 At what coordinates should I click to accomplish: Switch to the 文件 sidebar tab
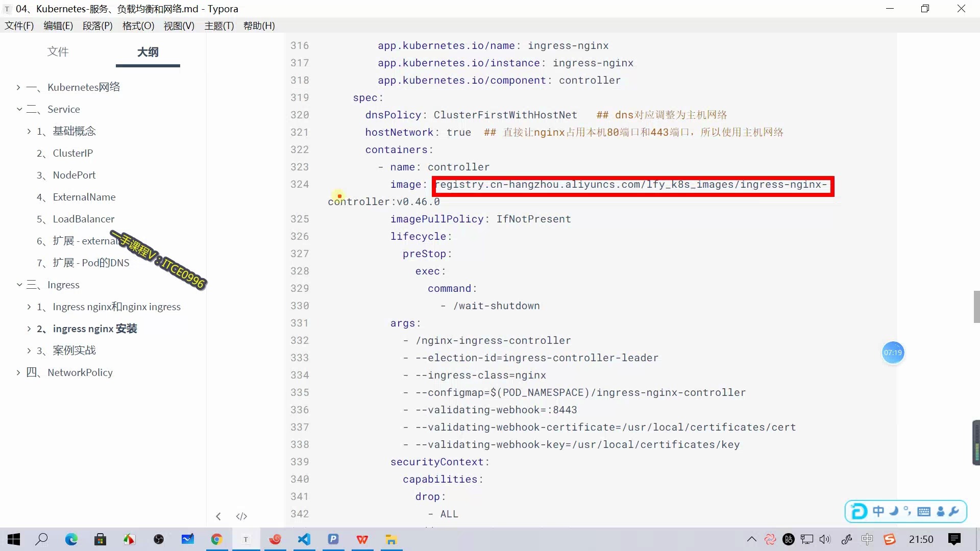pyautogui.click(x=58, y=52)
